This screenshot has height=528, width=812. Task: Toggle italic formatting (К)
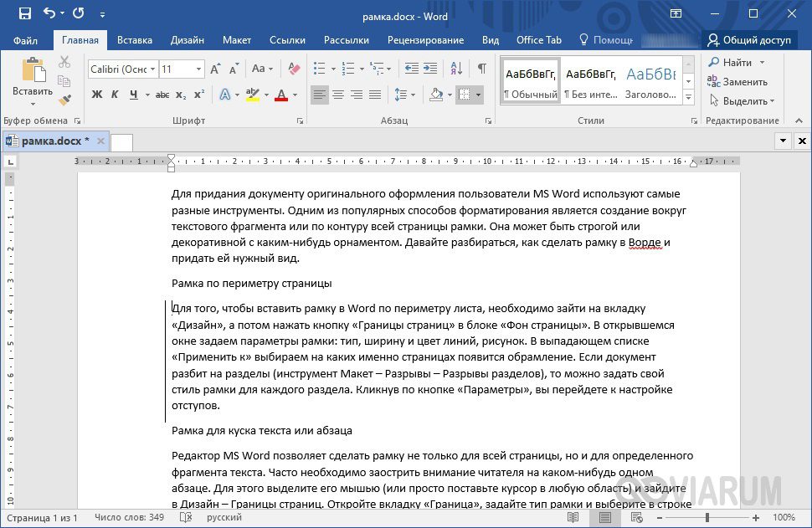pyautogui.click(x=115, y=95)
